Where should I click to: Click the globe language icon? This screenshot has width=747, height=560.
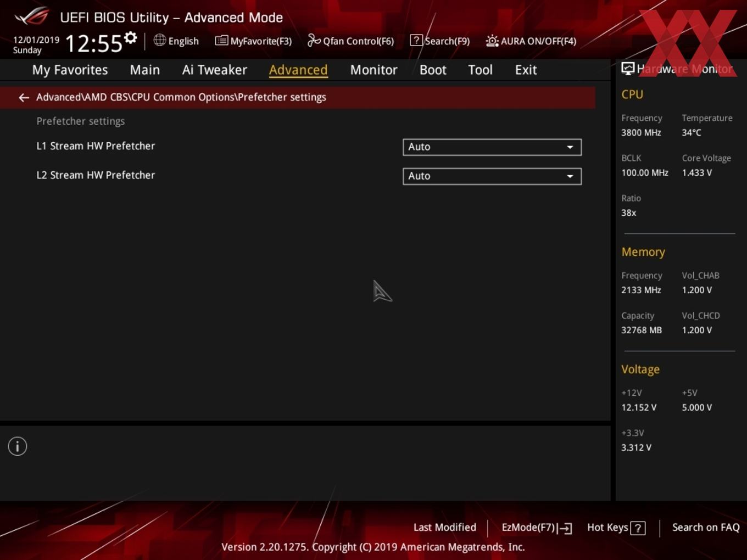coord(159,40)
